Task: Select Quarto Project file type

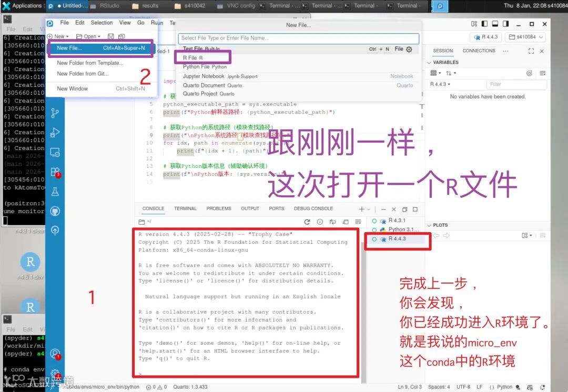Action: click(x=299, y=94)
